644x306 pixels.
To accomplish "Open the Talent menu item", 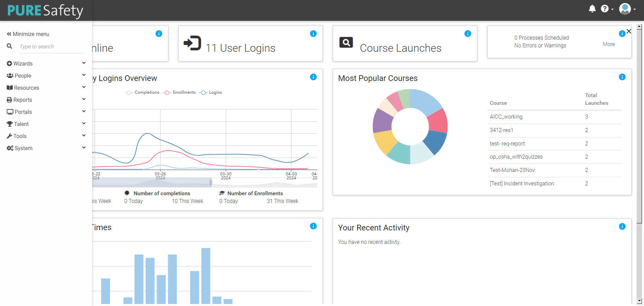I will click(21, 124).
